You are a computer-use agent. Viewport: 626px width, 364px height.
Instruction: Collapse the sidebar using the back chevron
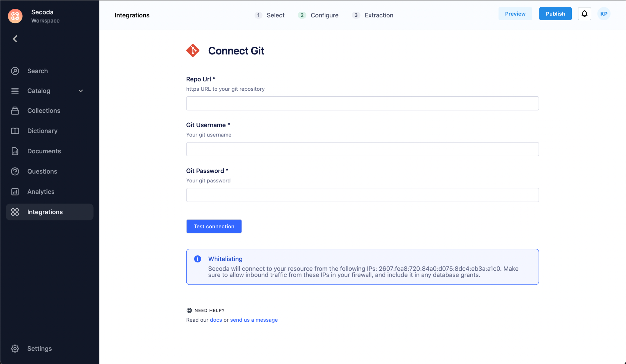pyautogui.click(x=15, y=39)
